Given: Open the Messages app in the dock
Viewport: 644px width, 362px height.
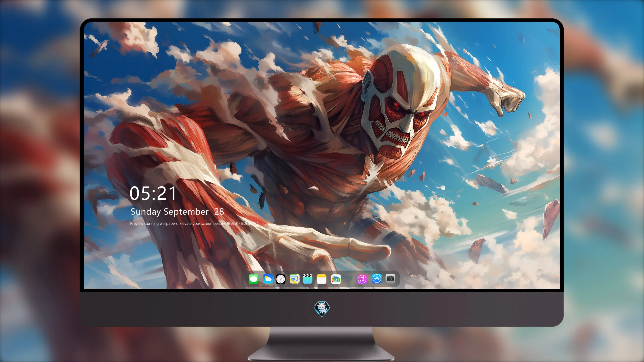Looking at the screenshot, I should pyautogui.click(x=254, y=279).
